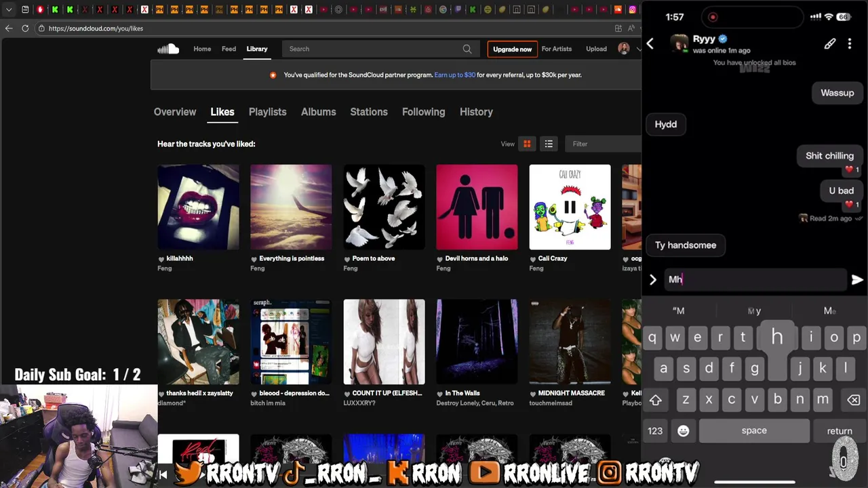
Task: Choose the "My" keyboard suggestion
Action: coord(754,311)
